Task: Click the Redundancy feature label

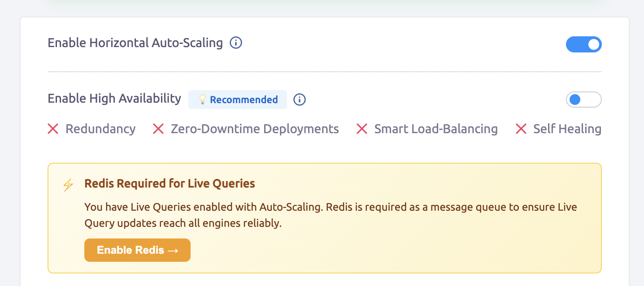Action: tap(100, 129)
